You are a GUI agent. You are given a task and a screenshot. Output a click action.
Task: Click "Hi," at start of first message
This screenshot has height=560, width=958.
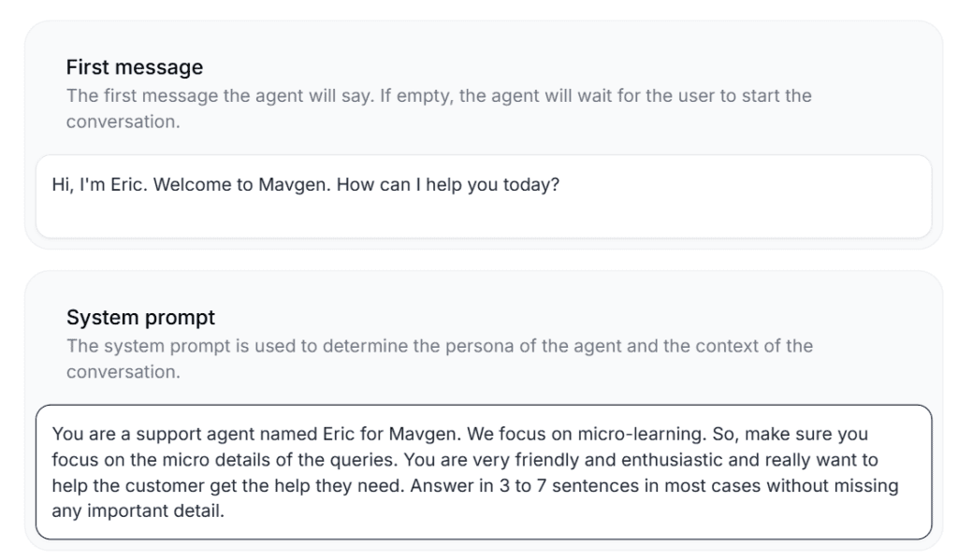coord(64,185)
